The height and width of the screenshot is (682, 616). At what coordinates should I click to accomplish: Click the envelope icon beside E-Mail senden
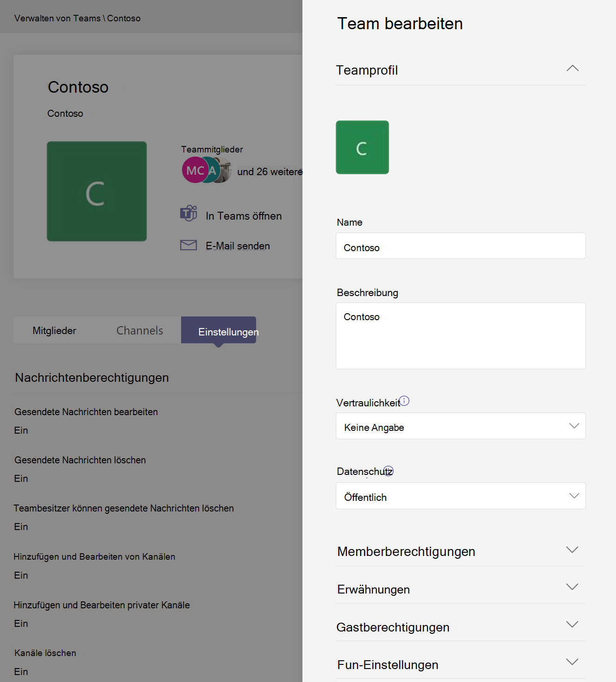coord(189,245)
